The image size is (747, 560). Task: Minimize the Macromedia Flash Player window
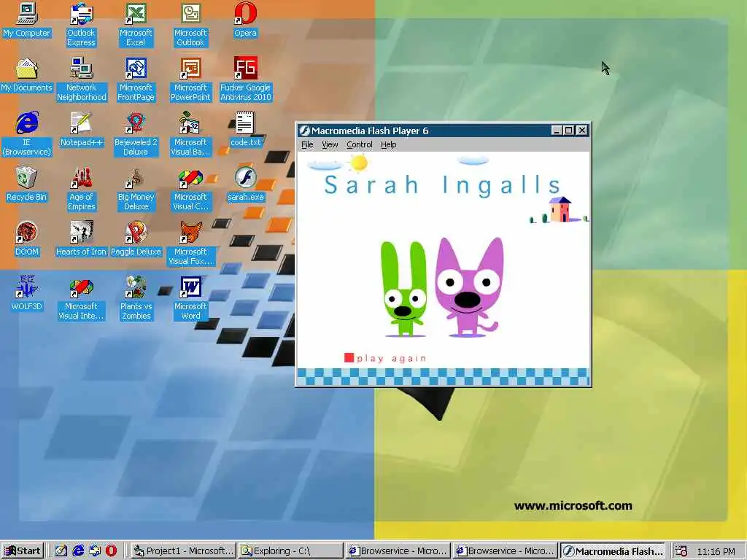(x=557, y=130)
